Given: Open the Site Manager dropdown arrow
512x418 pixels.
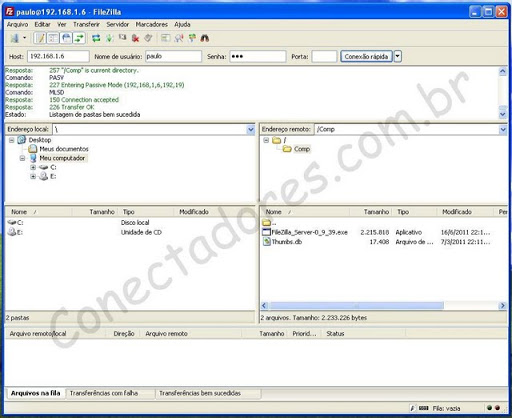Looking at the screenshot, I should coord(24,38).
